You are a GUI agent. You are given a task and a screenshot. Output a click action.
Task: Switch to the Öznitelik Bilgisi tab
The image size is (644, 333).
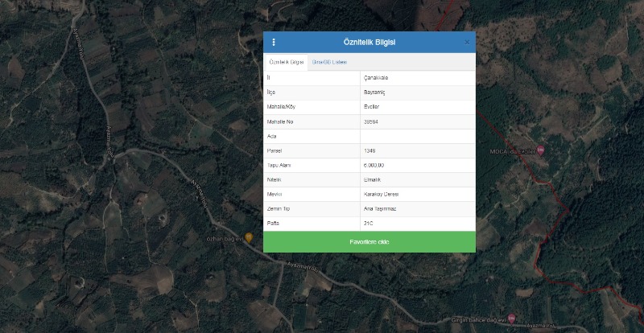[286, 62]
